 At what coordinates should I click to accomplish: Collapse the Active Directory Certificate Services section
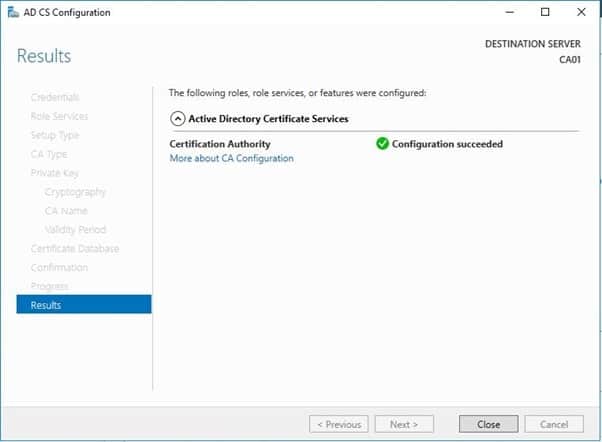point(177,119)
